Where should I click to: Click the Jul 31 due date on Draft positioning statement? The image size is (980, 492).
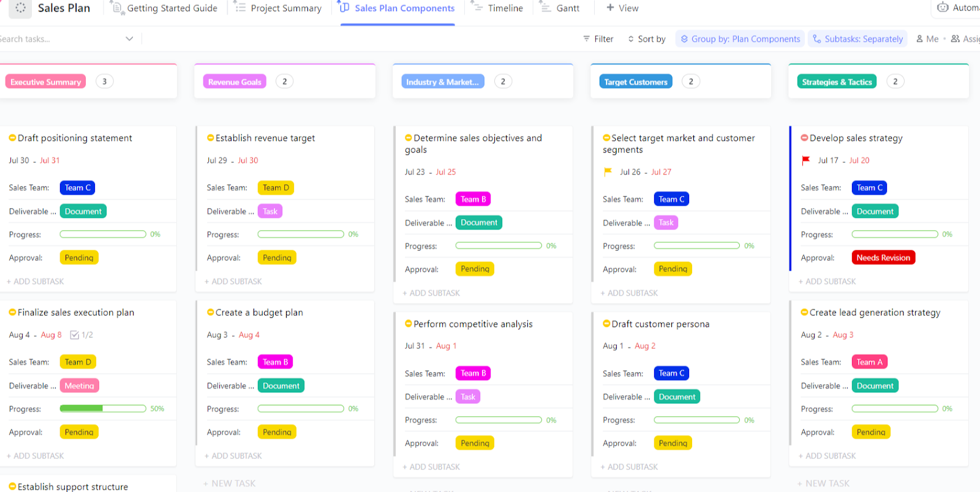pos(50,160)
